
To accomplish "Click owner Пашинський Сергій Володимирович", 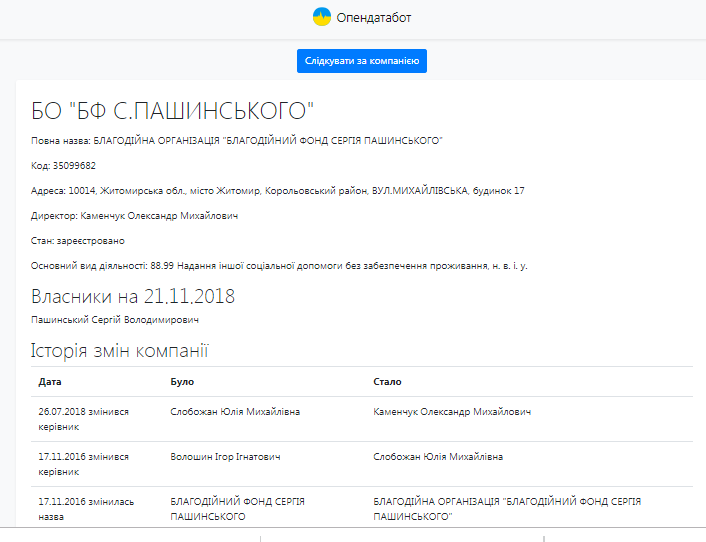I will (x=115, y=319).
